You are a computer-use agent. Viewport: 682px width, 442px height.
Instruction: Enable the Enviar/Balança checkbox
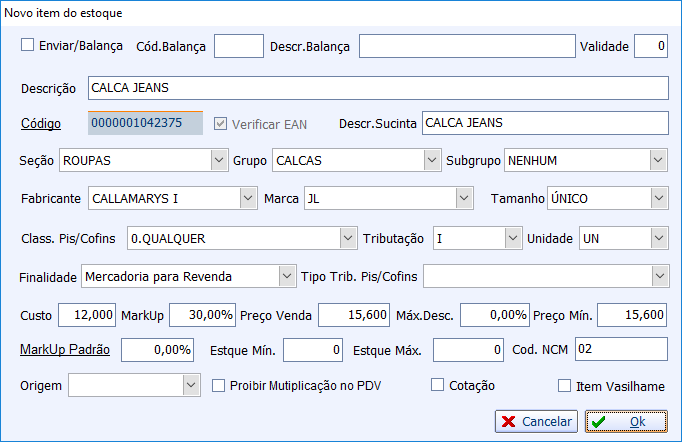tap(28, 45)
